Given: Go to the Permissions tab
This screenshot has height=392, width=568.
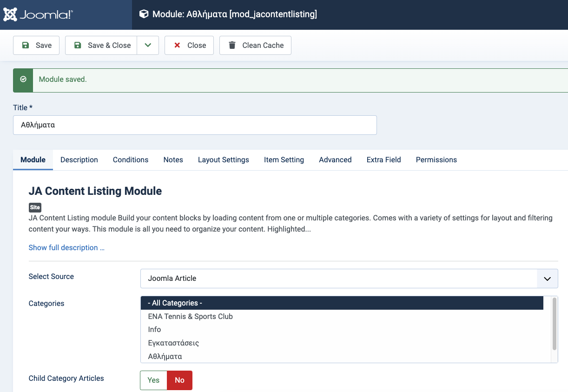Looking at the screenshot, I should [x=436, y=160].
